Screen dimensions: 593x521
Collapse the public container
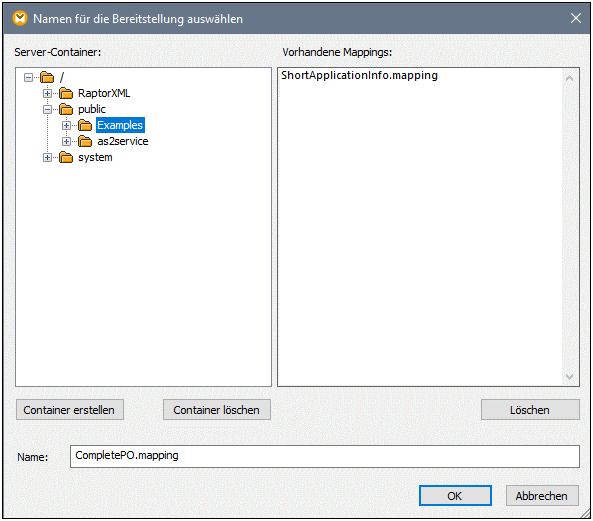[47, 109]
